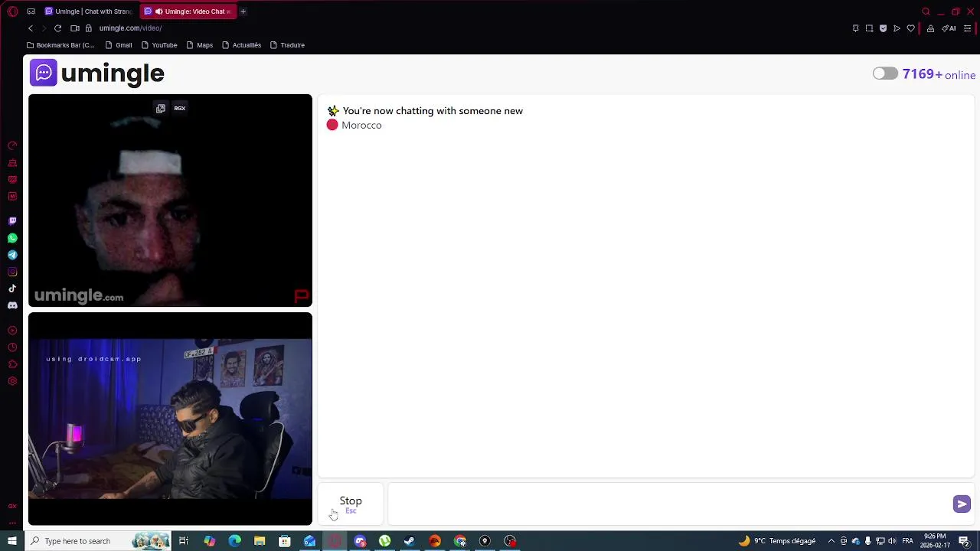Open the taskbar weather widget 9°C

click(777, 541)
